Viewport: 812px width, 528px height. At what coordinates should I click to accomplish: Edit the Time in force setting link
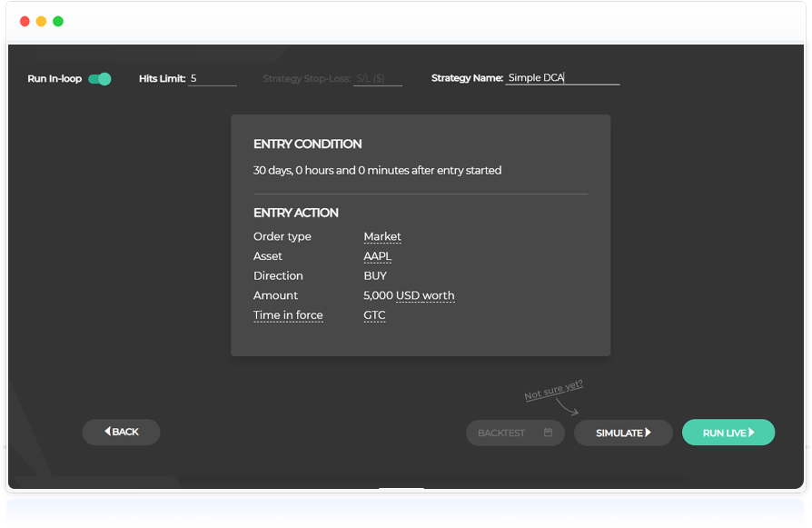(288, 315)
